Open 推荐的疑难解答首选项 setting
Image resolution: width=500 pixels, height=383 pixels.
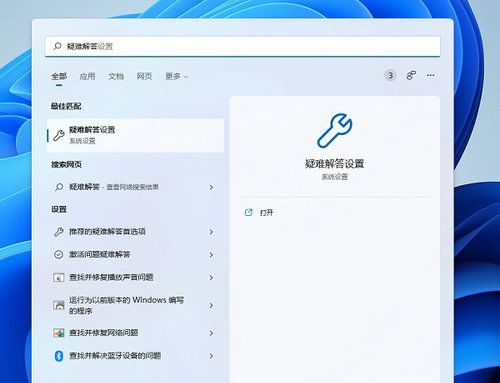(x=135, y=232)
